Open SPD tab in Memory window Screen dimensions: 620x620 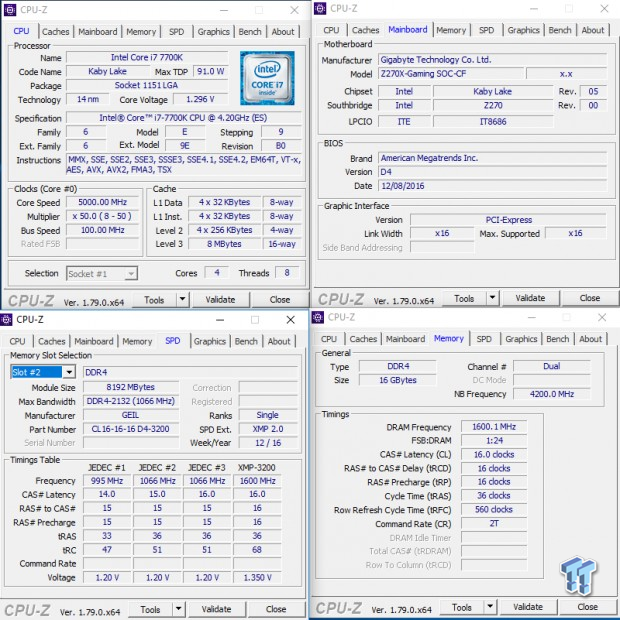pos(484,339)
